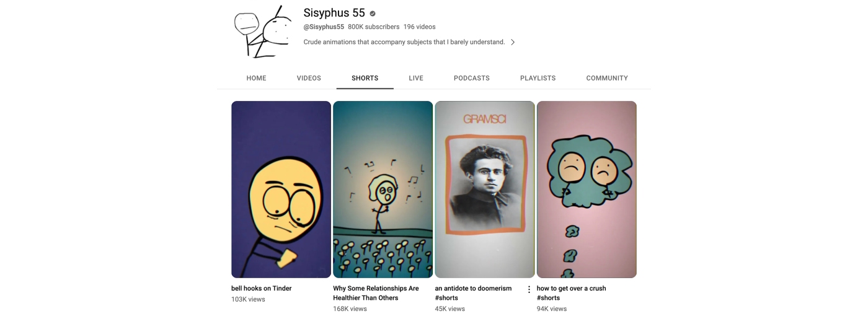Click the verified badge beside Sisyphus 55
The height and width of the screenshot is (319, 868).
tap(373, 14)
